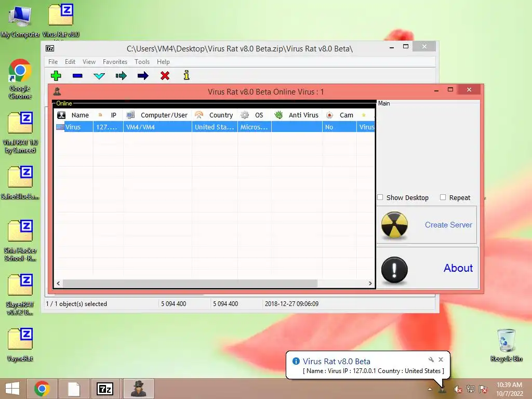Open the Favorites menu in 7-Zip
The width and height of the screenshot is (532, 399).
(x=115, y=62)
